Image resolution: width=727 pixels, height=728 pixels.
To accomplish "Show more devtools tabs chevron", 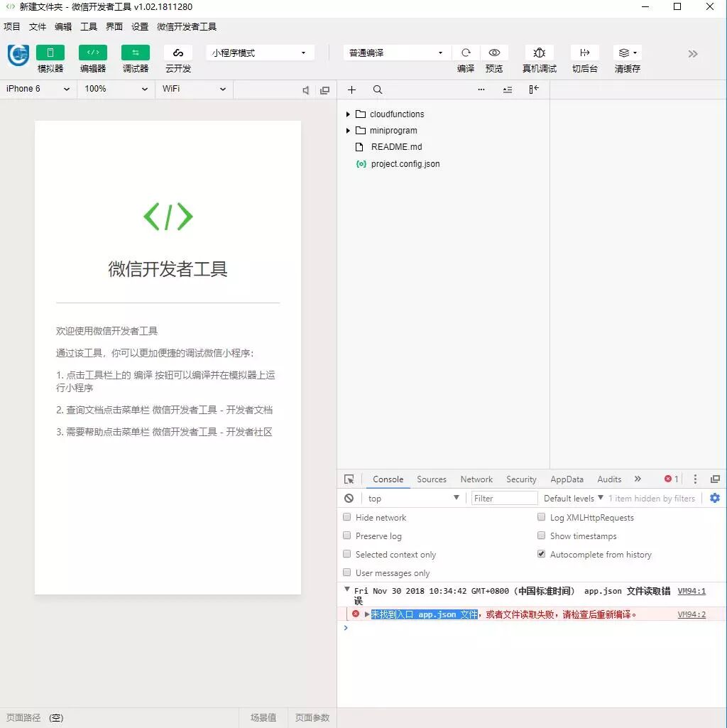I will [x=638, y=479].
